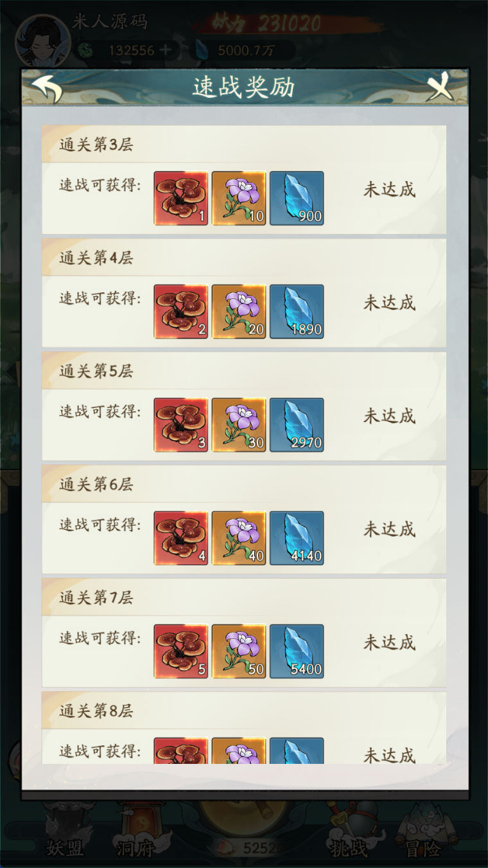Click 未达成 status for 通关第7层
488x868 pixels.
click(390, 642)
